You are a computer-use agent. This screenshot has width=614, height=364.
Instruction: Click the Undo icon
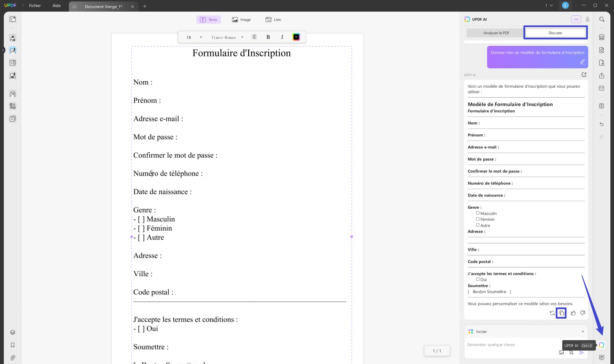tap(602, 124)
